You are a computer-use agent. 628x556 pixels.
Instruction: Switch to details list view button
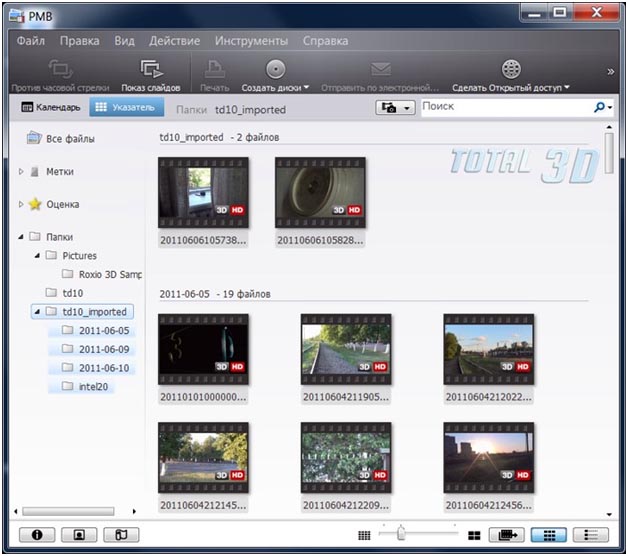591,535
